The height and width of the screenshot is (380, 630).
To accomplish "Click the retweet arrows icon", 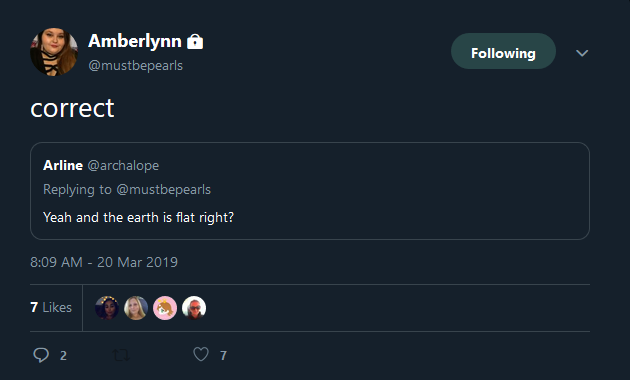I will point(121,355).
